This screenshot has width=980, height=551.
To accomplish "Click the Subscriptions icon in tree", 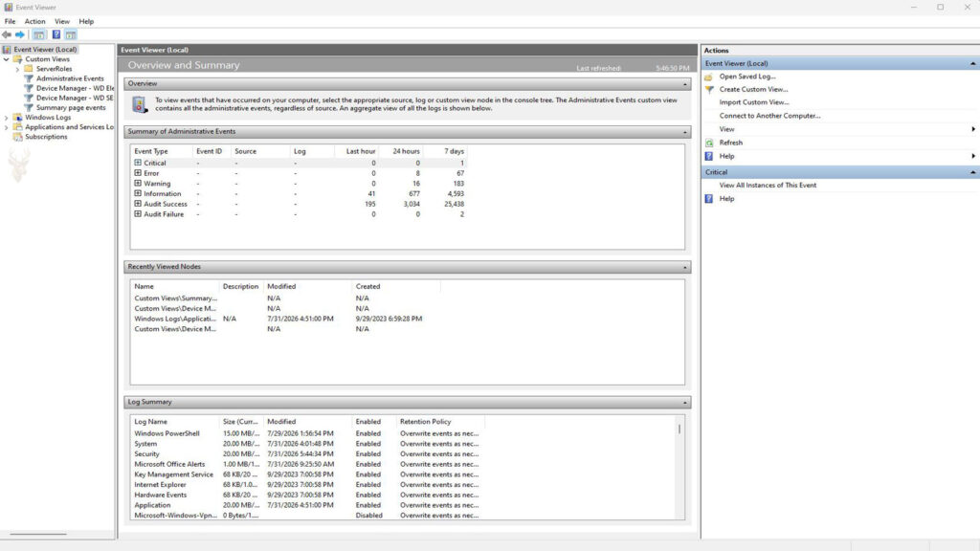I will pos(17,137).
